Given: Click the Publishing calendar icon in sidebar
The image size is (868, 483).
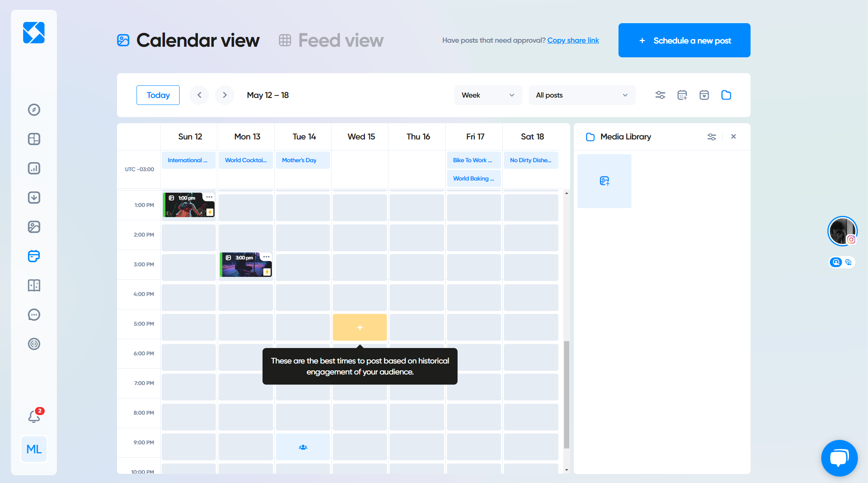Looking at the screenshot, I should coord(34,257).
